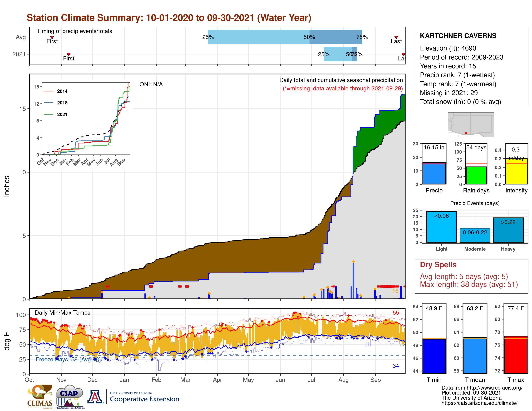Click the Heavy >0.22 events bar
Image resolution: width=532 pixels, height=411 pixels.
[x=508, y=230]
